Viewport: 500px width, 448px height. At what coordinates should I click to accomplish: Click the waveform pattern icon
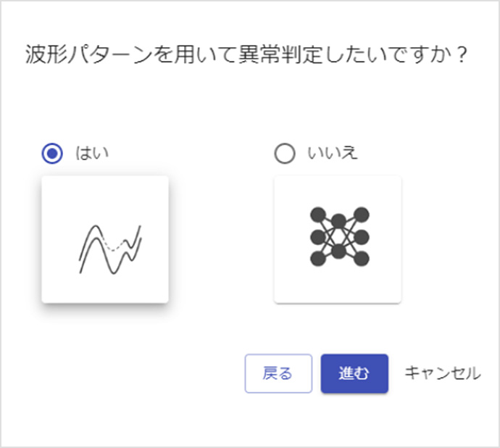(109, 245)
